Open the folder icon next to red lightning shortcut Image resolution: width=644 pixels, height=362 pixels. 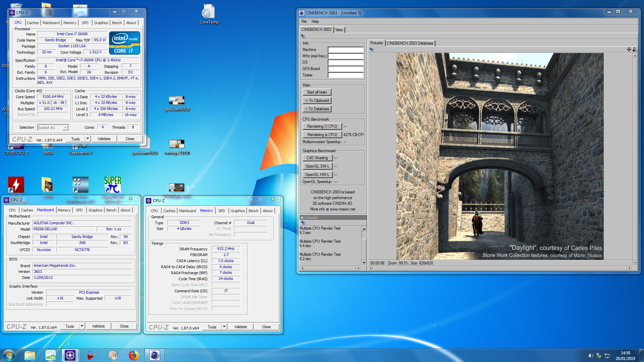(47, 185)
